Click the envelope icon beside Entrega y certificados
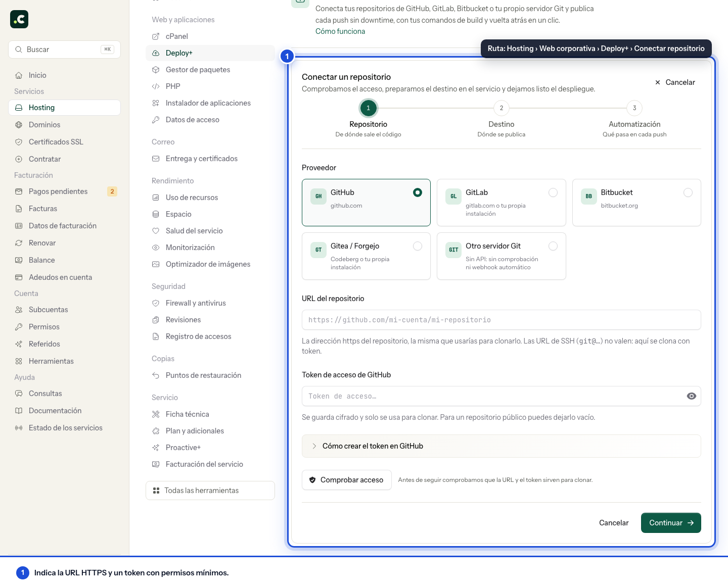728x588 pixels. [156, 159]
